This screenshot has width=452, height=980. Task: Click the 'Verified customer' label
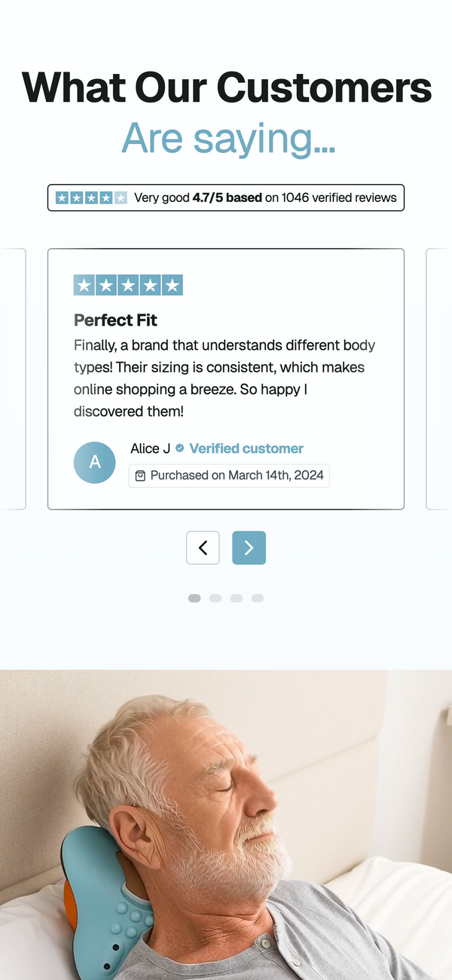click(246, 449)
